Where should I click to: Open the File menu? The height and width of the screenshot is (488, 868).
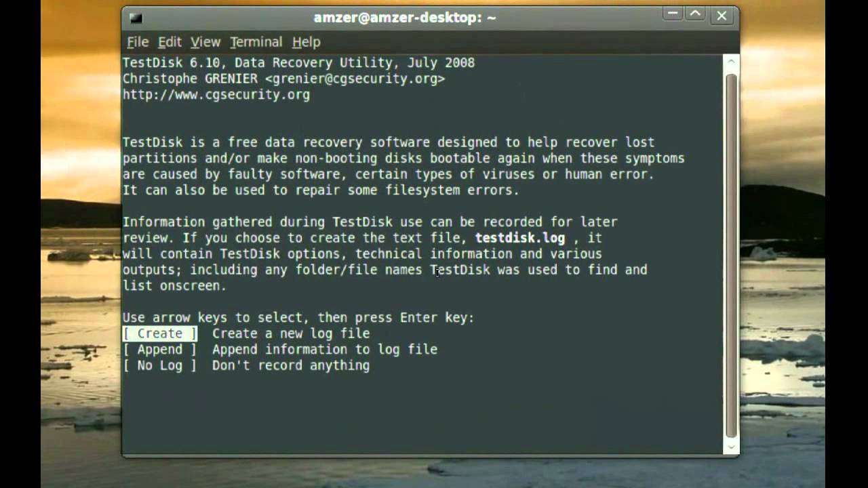click(x=138, y=42)
